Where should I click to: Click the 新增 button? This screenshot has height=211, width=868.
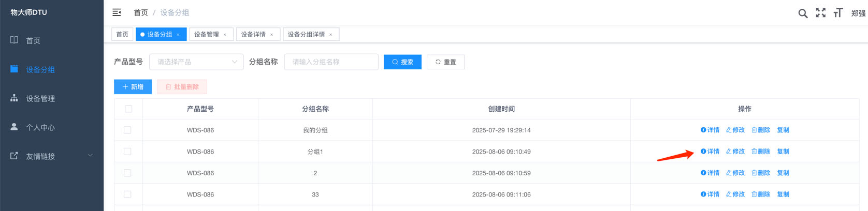pyautogui.click(x=133, y=87)
